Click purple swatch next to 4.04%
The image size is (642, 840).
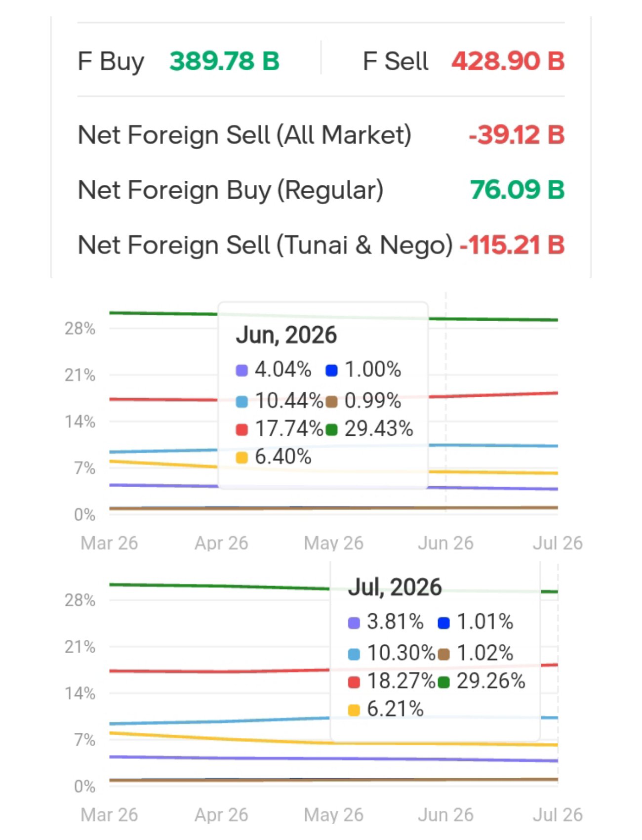tap(241, 371)
